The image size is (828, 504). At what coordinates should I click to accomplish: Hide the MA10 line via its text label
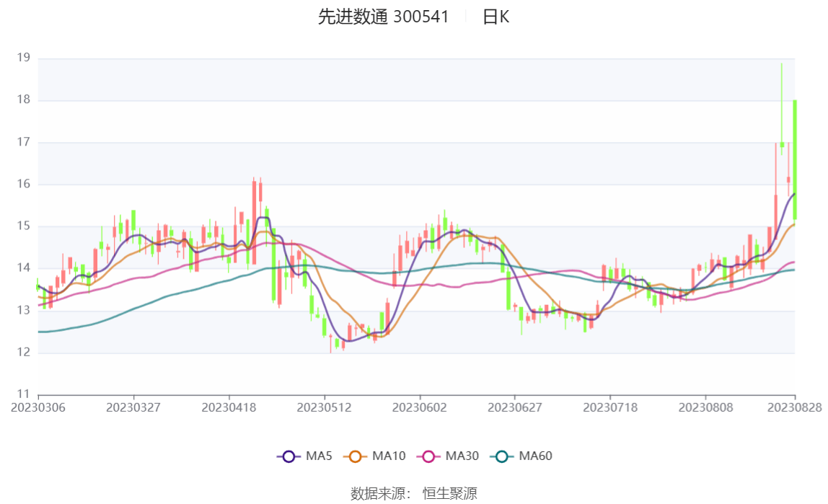389,456
